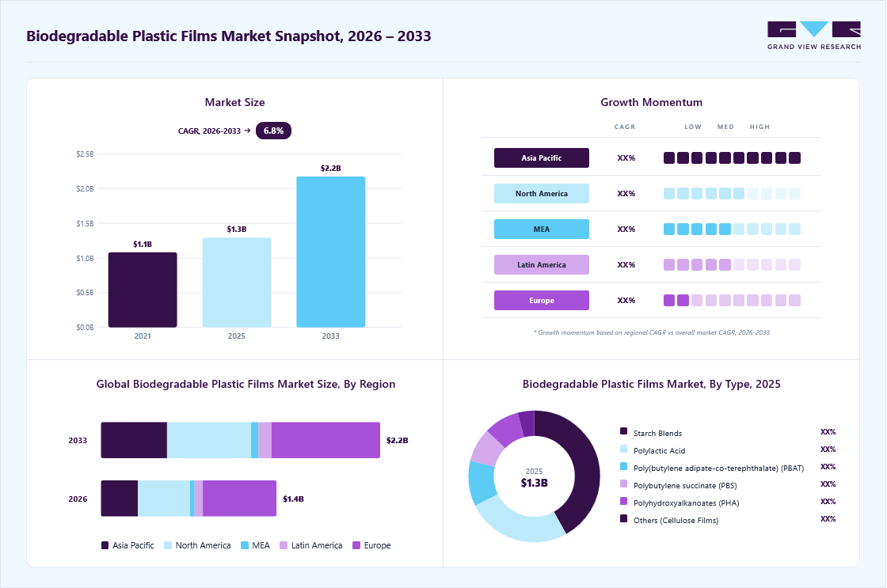Image resolution: width=887 pixels, height=588 pixels.
Task: Click the $2.5B y-axis label
Action: click(85, 154)
